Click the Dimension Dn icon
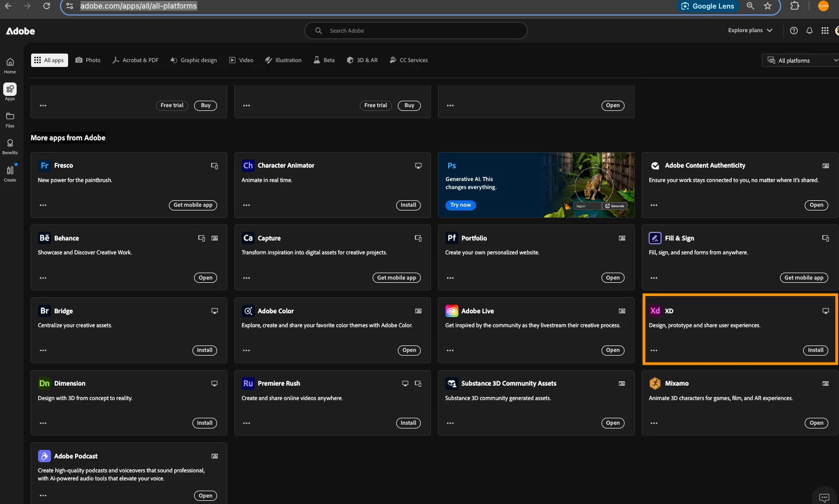The image size is (839, 504). click(x=44, y=383)
